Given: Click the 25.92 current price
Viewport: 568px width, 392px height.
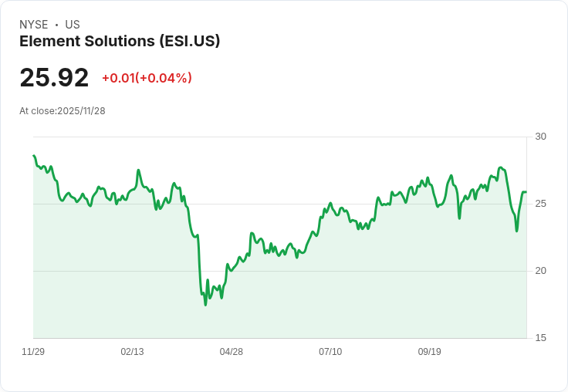Looking at the screenshot, I should (54, 78).
